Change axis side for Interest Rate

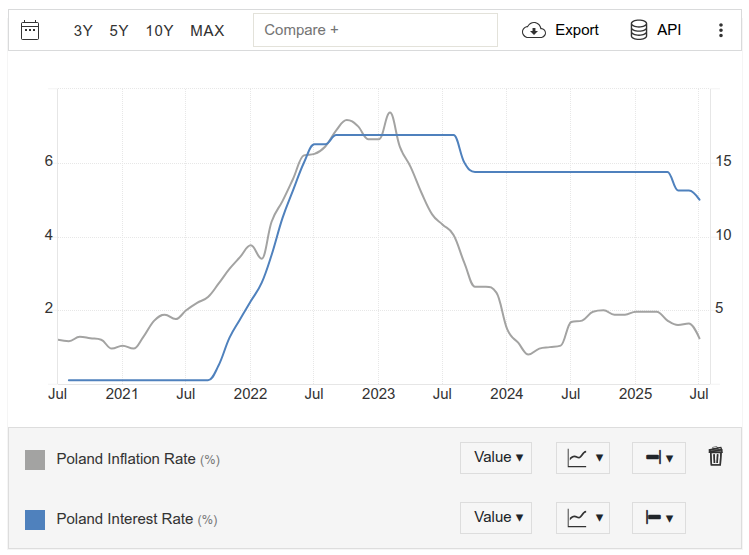pyautogui.click(x=659, y=518)
